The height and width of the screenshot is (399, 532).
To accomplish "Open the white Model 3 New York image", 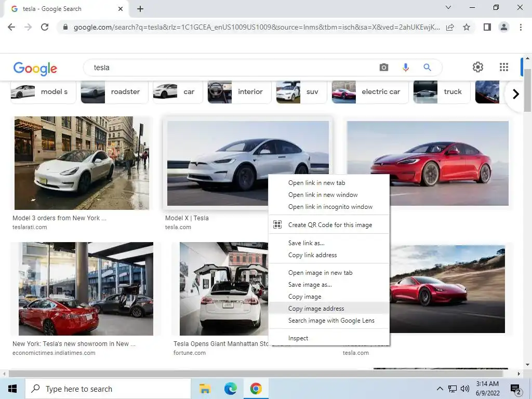I will [82, 163].
